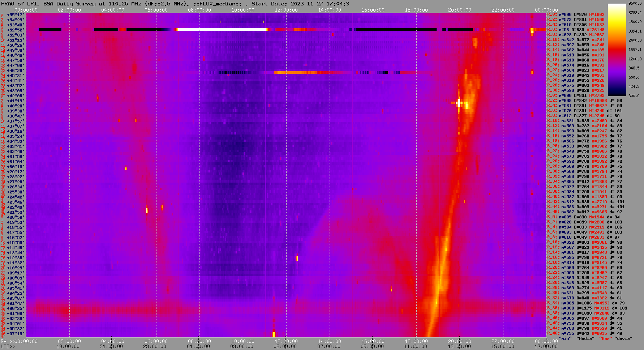Viewport: 644px width, 350px height.
Task: Click declination label '-07°19''
Action: (x=16, y=334)
